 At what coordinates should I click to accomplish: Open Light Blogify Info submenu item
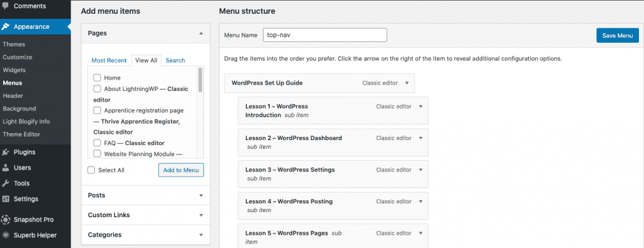(x=26, y=121)
